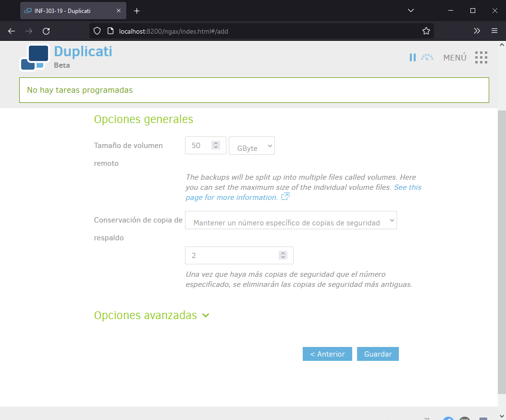Screen dimensions: 506x420
Task: Go back with the browser back arrow
Action: tap(12, 31)
